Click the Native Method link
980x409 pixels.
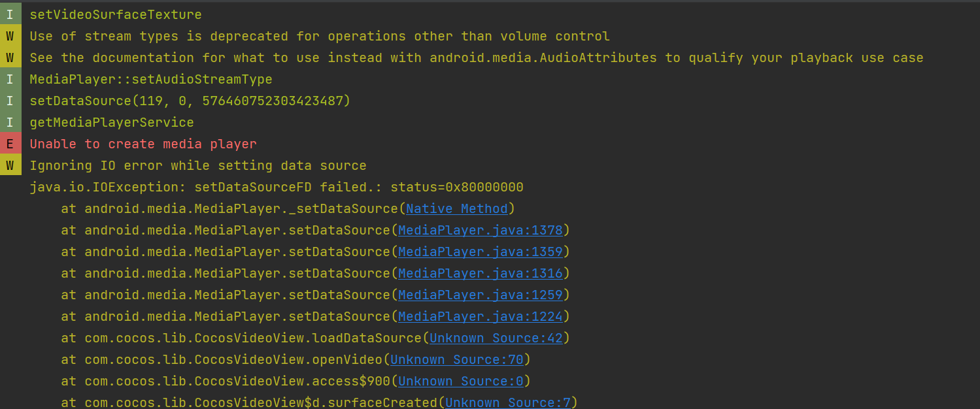[456, 209]
